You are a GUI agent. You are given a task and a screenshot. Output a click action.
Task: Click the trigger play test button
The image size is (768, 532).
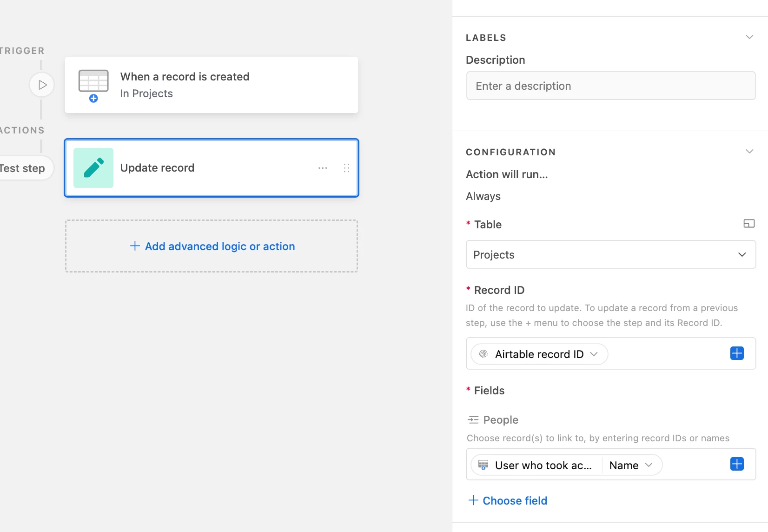click(x=42, y=85)
